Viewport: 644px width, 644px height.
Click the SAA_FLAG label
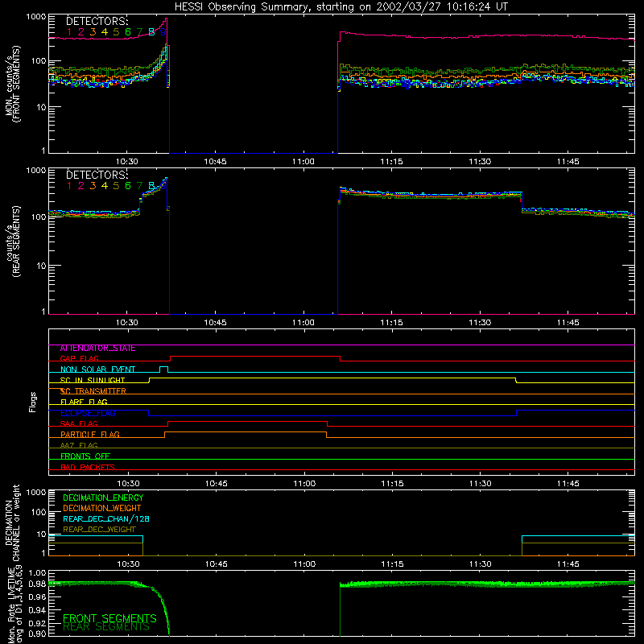coord(79,424)
